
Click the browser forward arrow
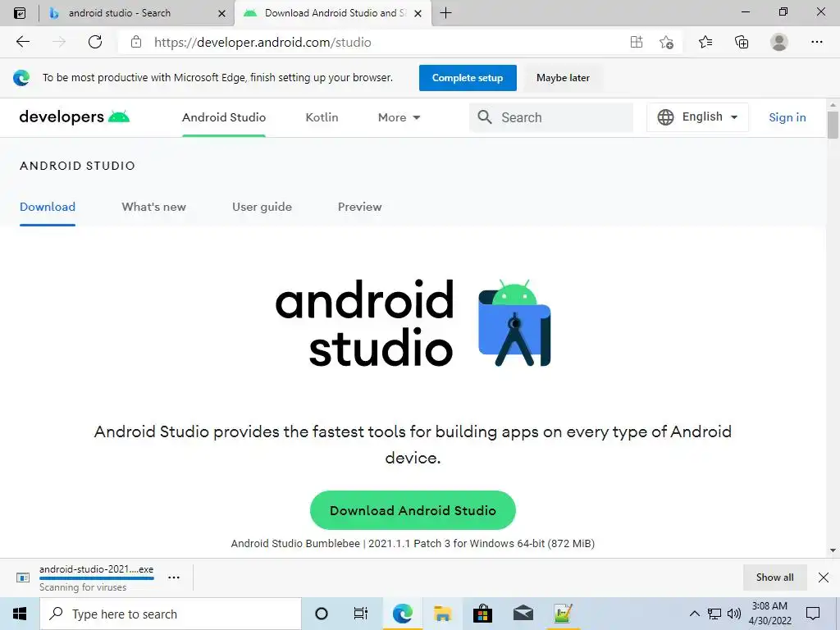pos(59,42)
